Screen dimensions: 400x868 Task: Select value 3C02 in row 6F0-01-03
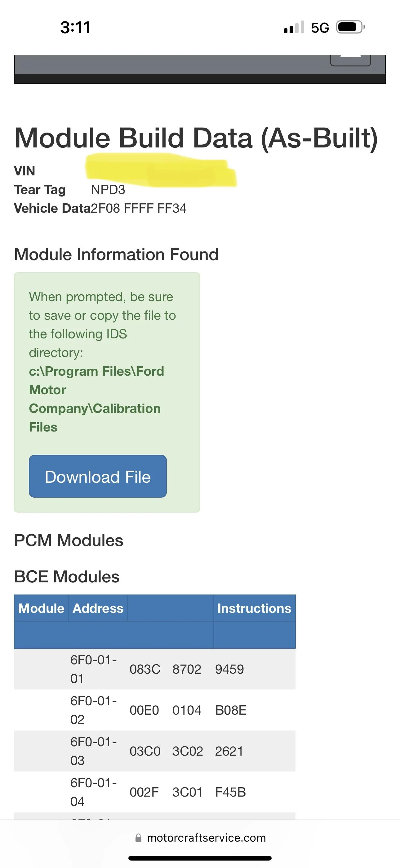coord(188,751)
